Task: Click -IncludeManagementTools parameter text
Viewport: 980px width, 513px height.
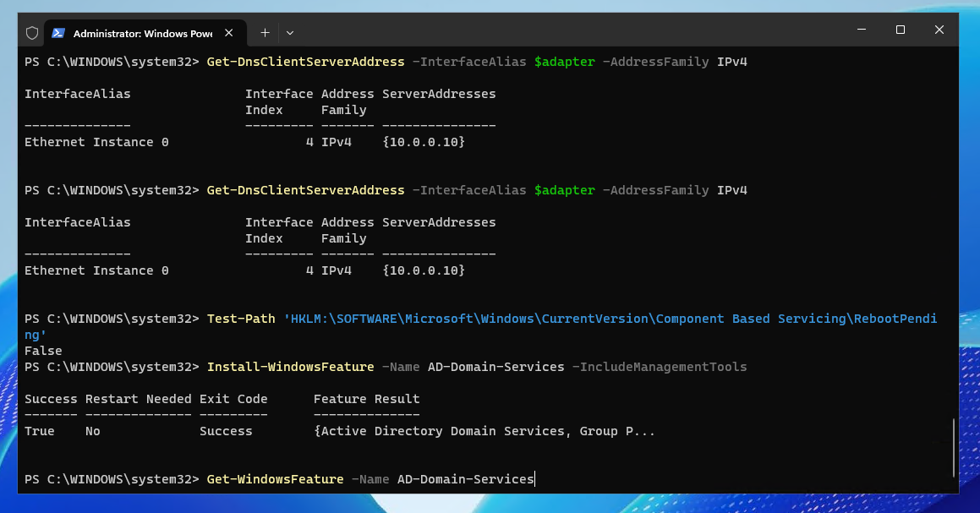Action: [660, 367]
